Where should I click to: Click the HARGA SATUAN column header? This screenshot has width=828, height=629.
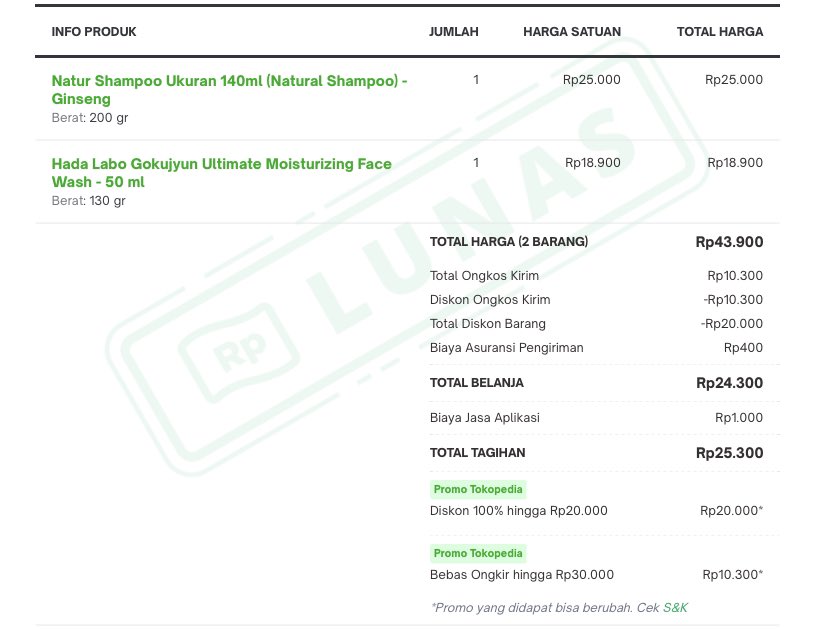coord(572,32)
